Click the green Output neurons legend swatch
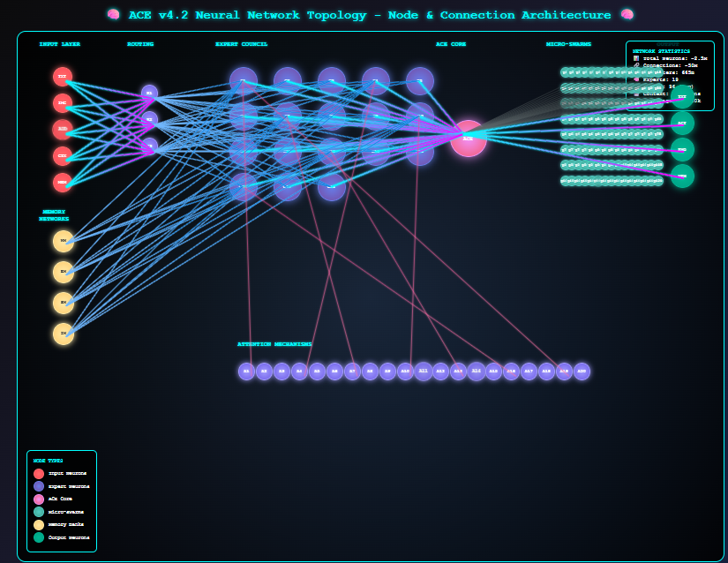The image size is (728, 563). click(39, 537)
